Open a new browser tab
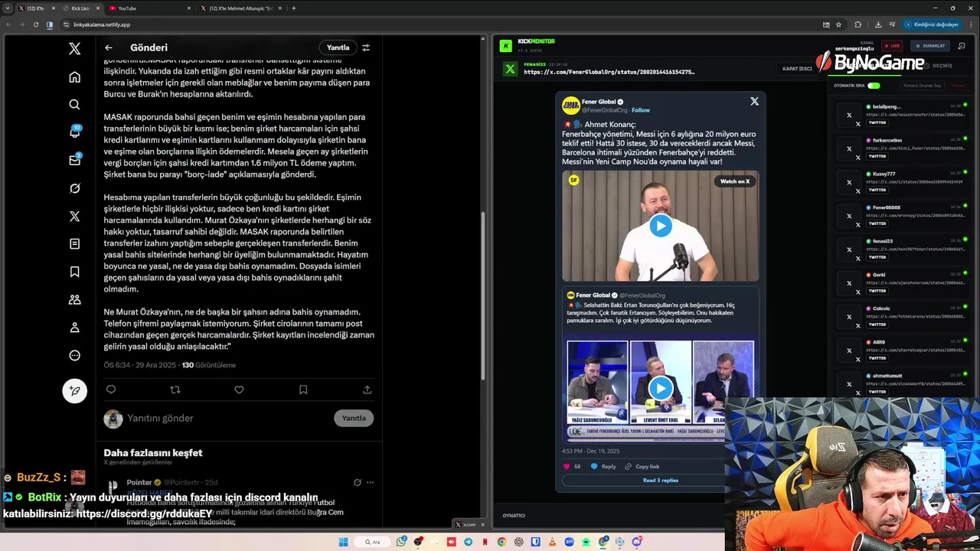Screen dimensions: 980x551 click(x=294, y=8)
